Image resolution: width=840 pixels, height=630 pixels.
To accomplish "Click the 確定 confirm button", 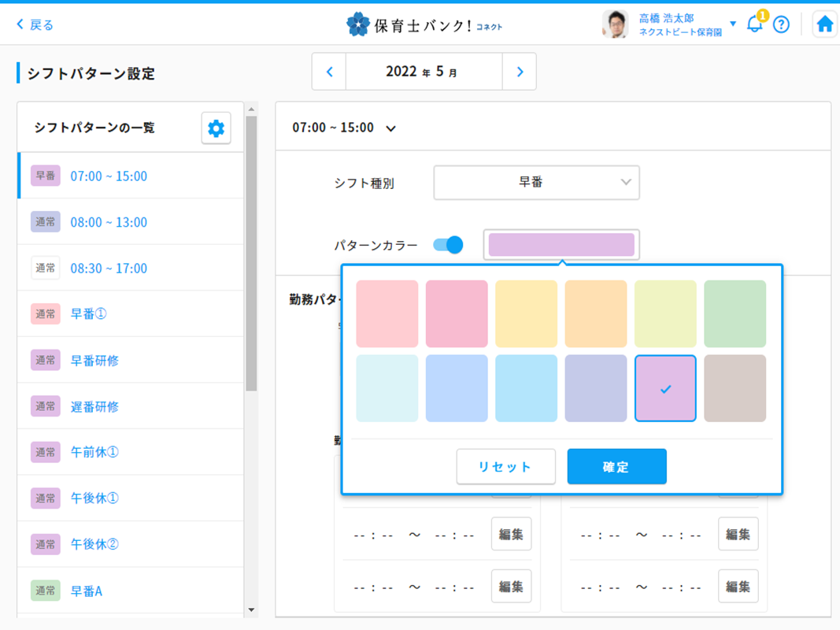I will pyautogui.click(x=616, y=467).
